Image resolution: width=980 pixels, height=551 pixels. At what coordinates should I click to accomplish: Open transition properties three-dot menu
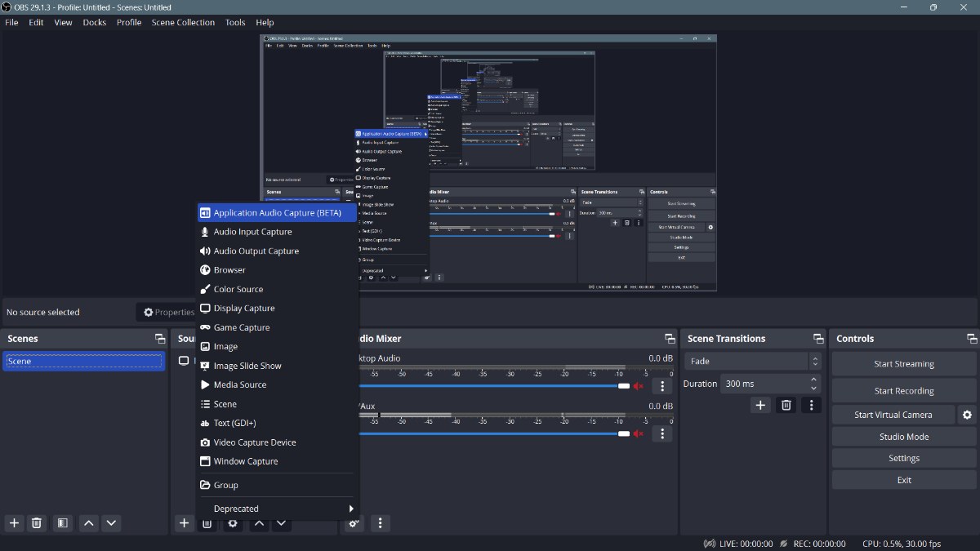point(811,405)
